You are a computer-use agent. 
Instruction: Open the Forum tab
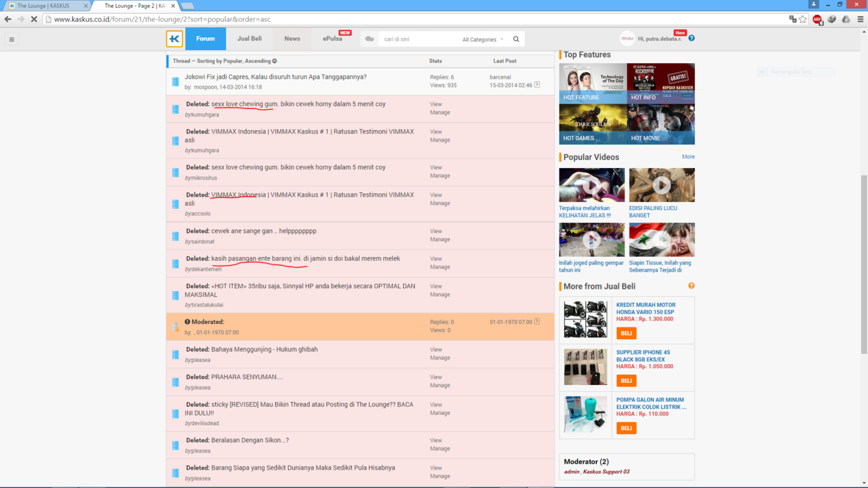[x=205, y=39]
